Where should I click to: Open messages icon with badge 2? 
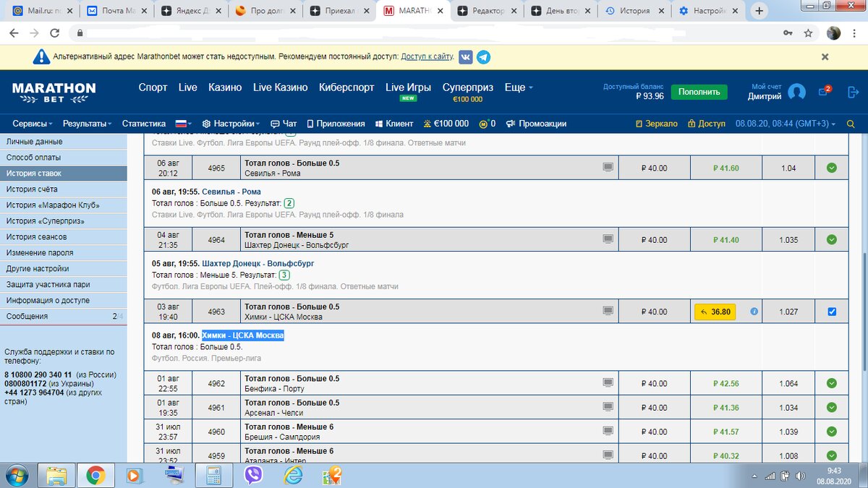click(825, 91)
